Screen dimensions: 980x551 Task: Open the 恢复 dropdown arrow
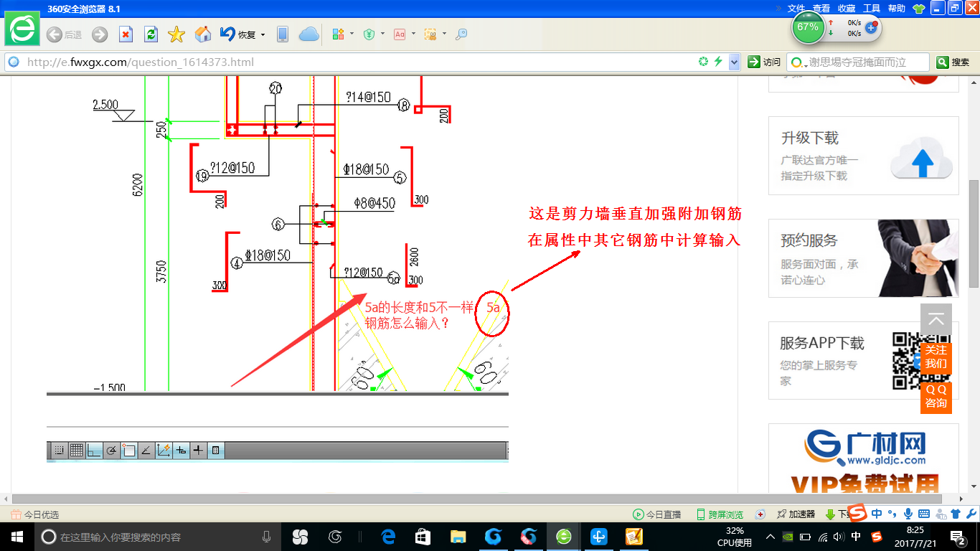[263, 34]
